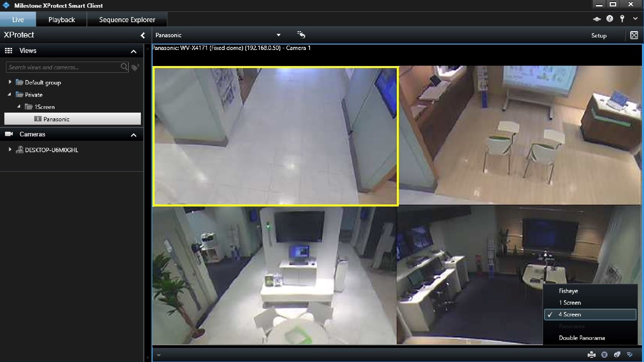Click the status icon left of help
This screenshot has width=644, height=362.
coord(597,19)
